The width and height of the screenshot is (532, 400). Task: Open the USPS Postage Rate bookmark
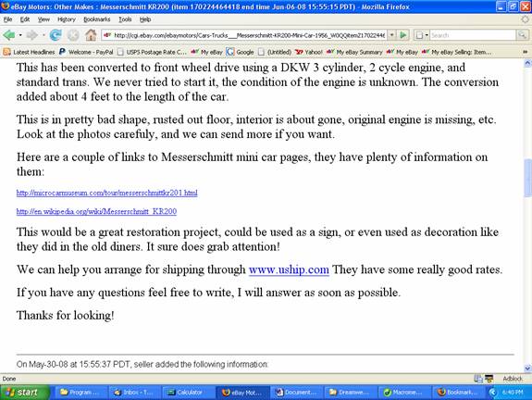tap(152, 52)
